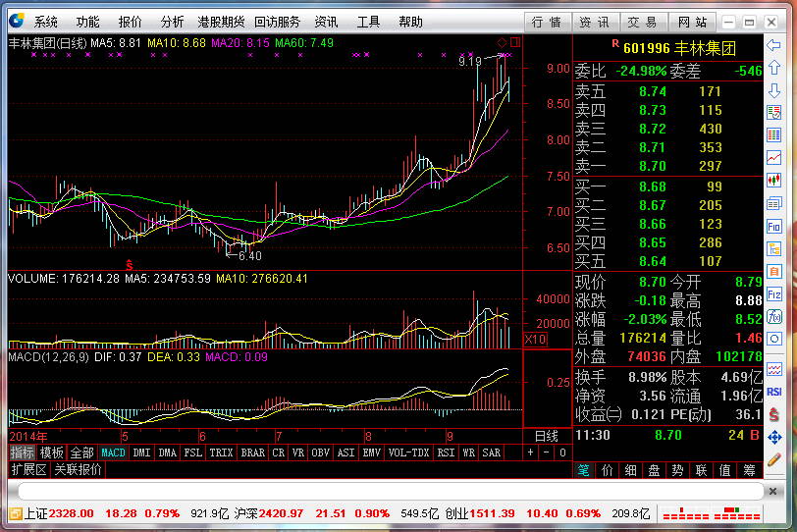Switch to the KDJ-style RSI indicator tab
This screenshot has height=532, width=797.
pos(446,453)
